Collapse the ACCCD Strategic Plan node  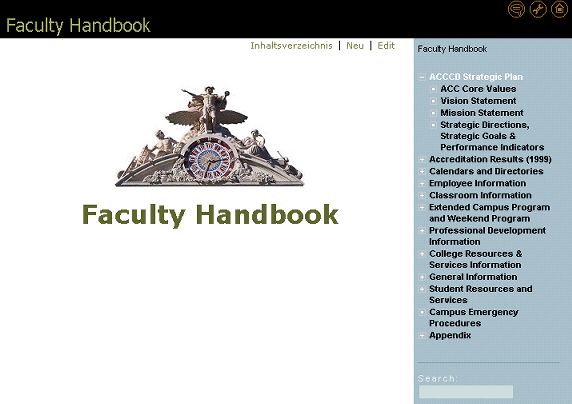pyautogui.click(x=422, y=77)
